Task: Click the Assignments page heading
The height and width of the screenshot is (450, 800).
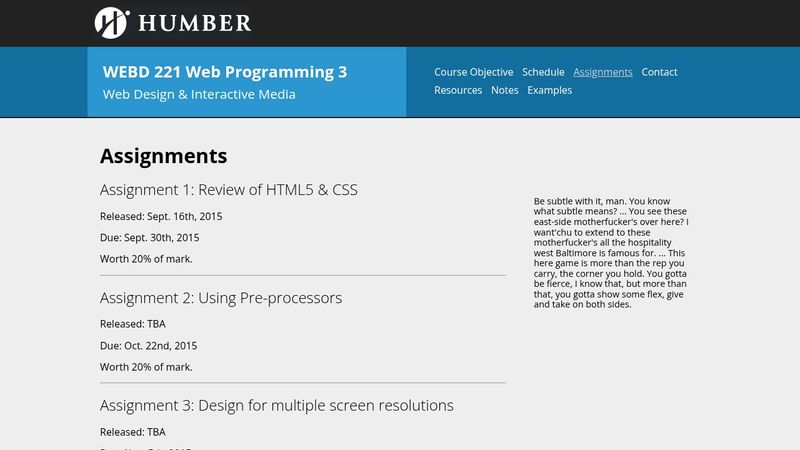Action: (164, 156)
